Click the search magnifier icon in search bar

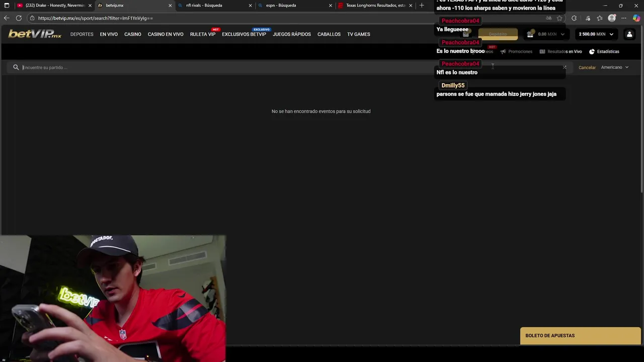(x=16, y=67)
